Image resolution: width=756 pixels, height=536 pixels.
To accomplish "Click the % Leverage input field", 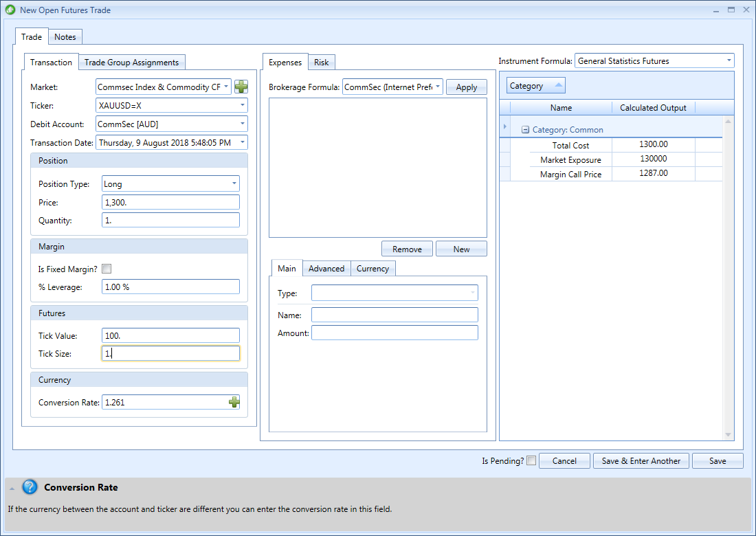I will [170, 287].
